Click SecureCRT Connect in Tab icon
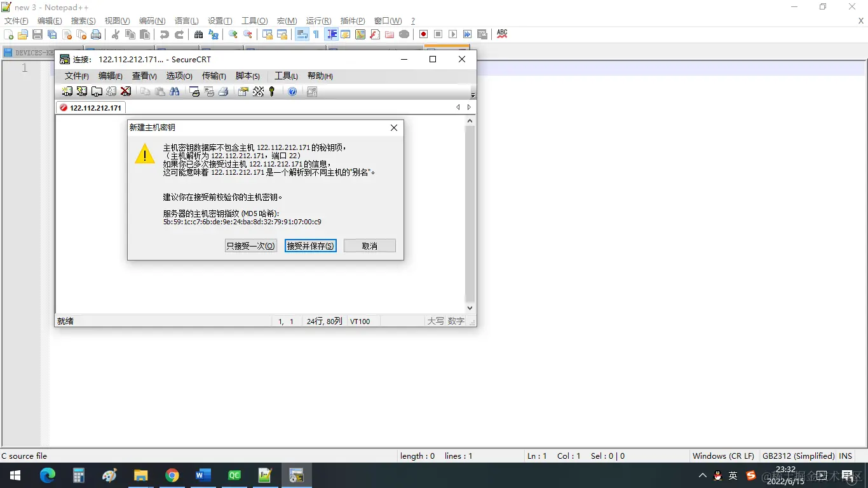The height and width of the screenshot is (488, 868). point(97,91)
